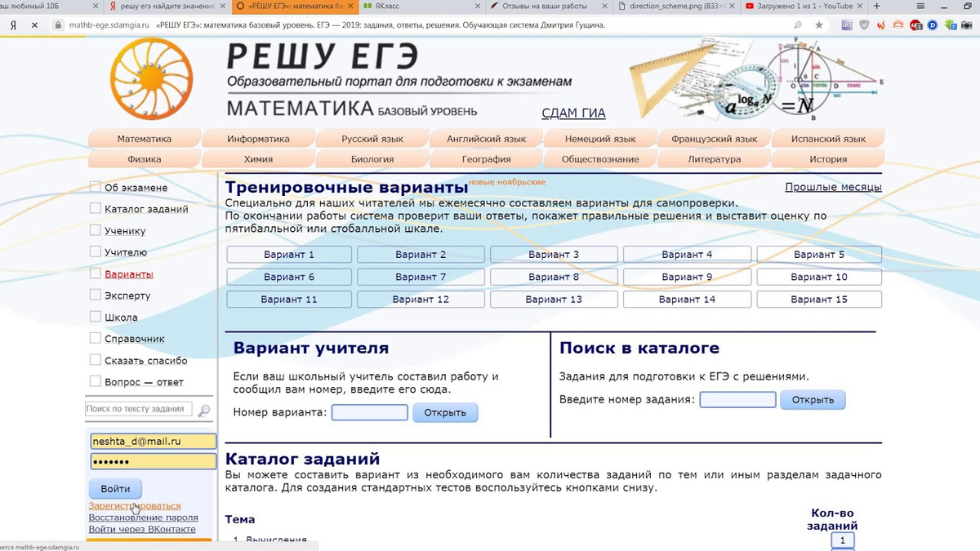Screen dimensions: 980x551
Task: Click the email login field
Action: (153, 441)
